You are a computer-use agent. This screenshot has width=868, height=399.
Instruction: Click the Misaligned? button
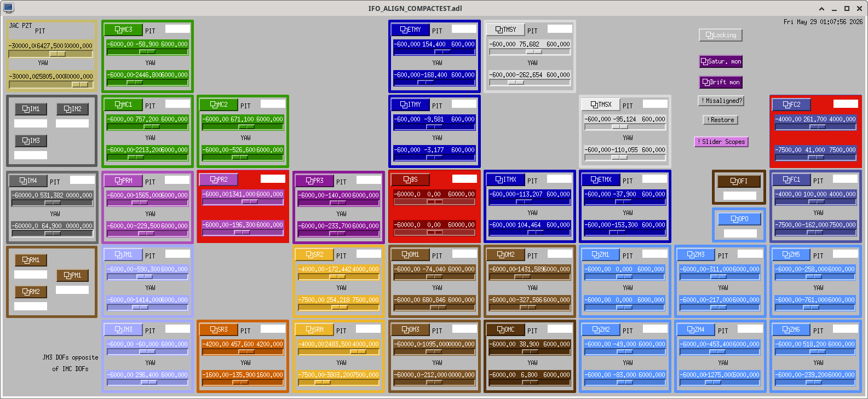coord(721,101)
